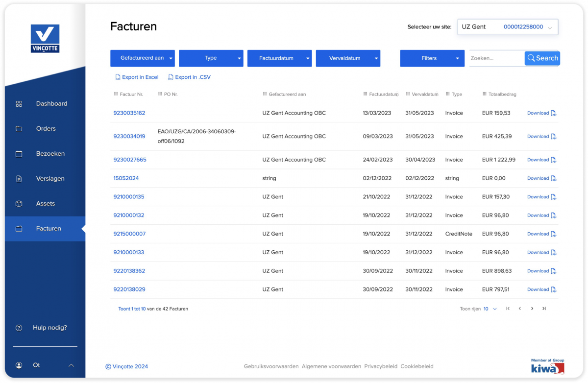
Task: Expand the Type filter dropdown
Action: pos(211,58)
